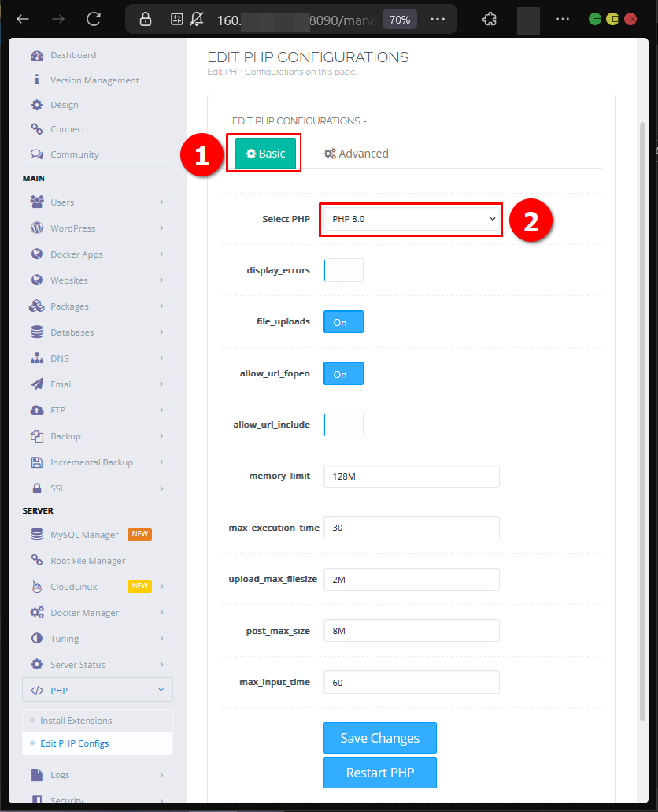Click the DNS sitemap icon
Viewport: 658px width, 812px height.
coord(37,358)
